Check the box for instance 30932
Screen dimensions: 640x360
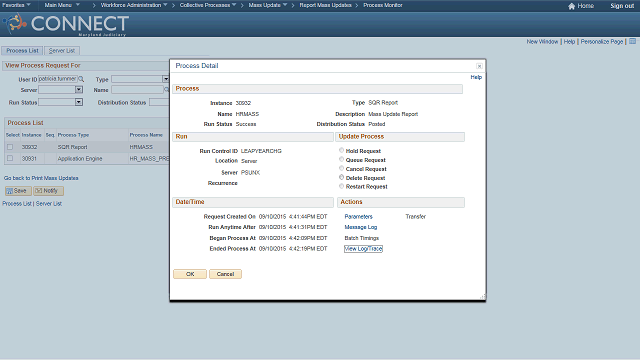[10, 147]
